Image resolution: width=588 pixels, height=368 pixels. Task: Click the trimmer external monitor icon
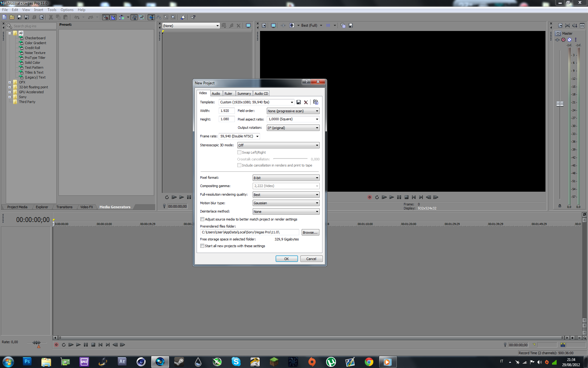pos(248,25)
